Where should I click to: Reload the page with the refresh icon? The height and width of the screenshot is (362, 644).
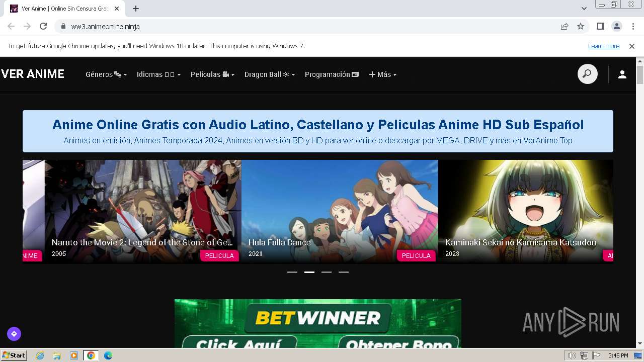pyautogui.click(x=43, y=26)
